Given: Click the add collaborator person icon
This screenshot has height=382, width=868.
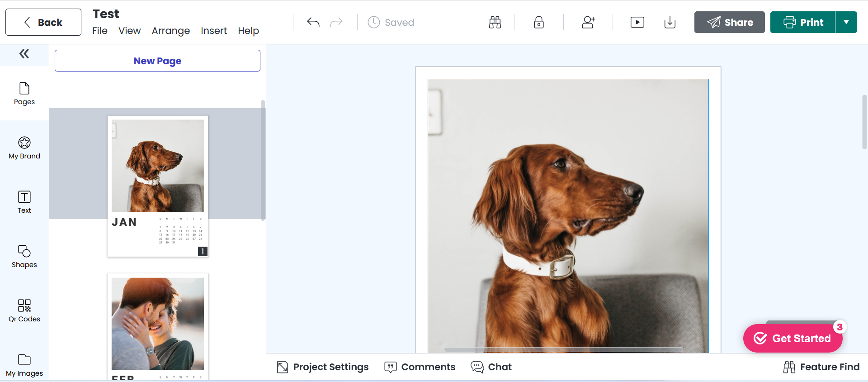Looking at the screenshot, I should tap(588, 22).
